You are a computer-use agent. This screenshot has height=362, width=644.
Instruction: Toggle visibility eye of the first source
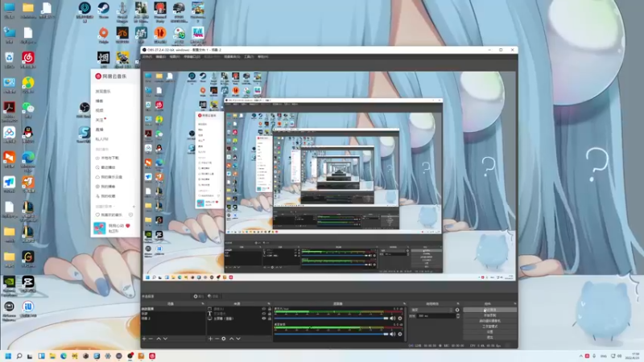point(264,309)
